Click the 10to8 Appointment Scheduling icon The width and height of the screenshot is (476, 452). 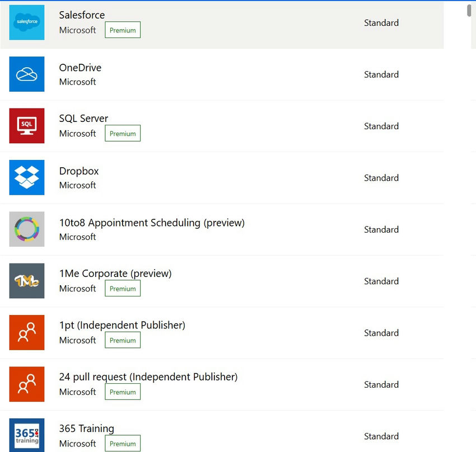coord(27,229)
